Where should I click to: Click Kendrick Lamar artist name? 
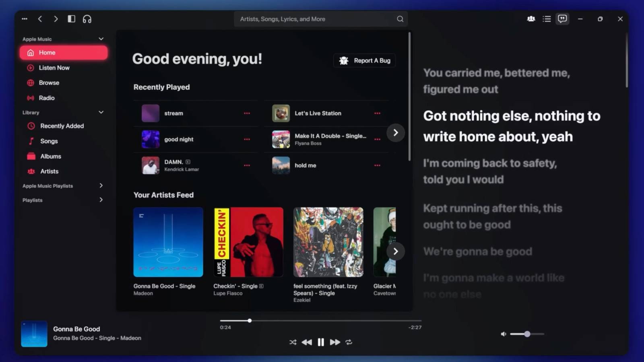(182, 169)
